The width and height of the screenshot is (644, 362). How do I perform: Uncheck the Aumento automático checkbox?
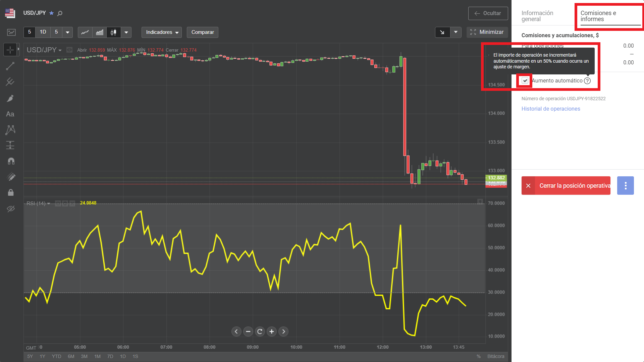[x=525, y=80]
